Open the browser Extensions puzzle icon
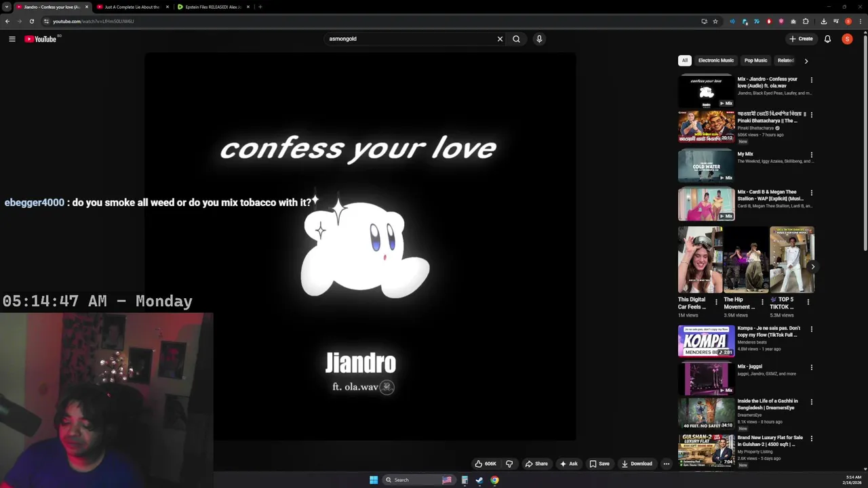This screenshot has height=488, width=868. (806, 21)
